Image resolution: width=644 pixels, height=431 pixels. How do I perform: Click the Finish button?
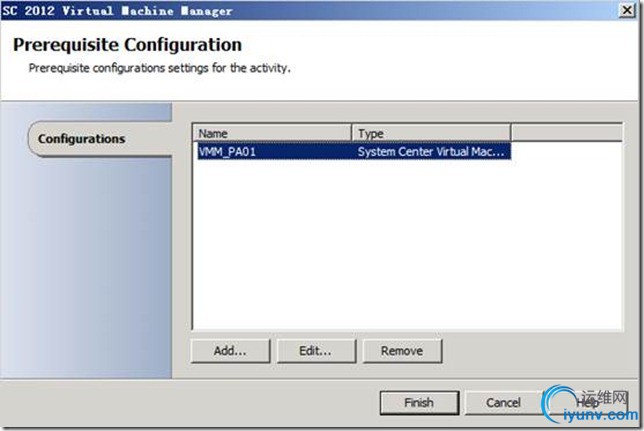(x=419, y=403)
